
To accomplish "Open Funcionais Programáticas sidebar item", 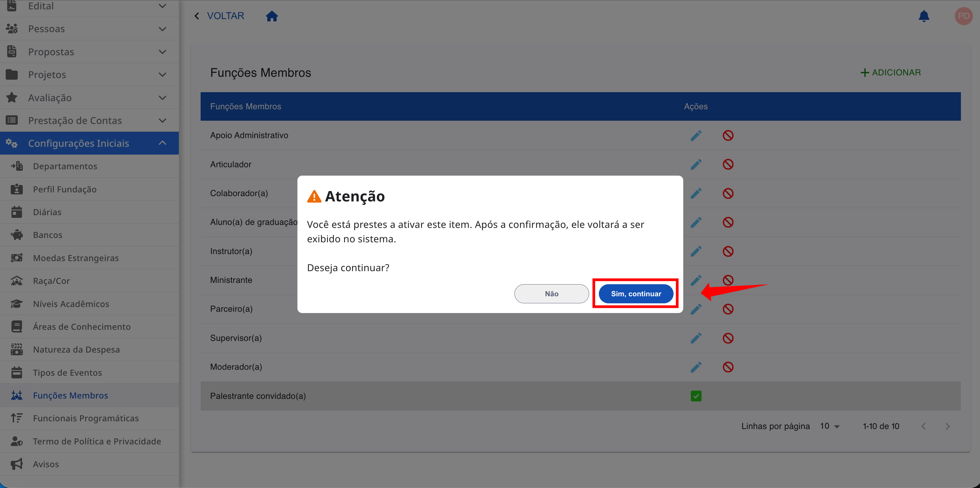I will [89, 418].
